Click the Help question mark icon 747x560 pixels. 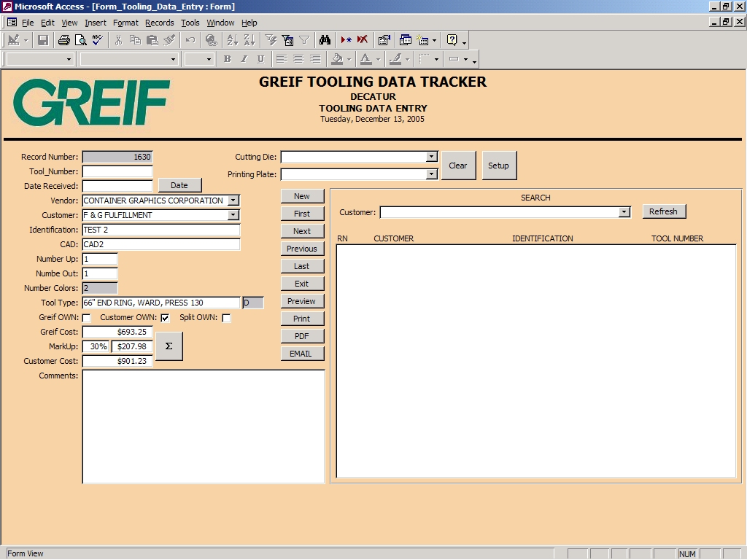[452, 41]
